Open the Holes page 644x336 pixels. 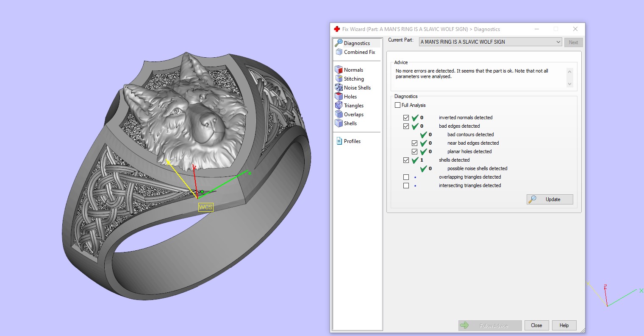(350, 97)
